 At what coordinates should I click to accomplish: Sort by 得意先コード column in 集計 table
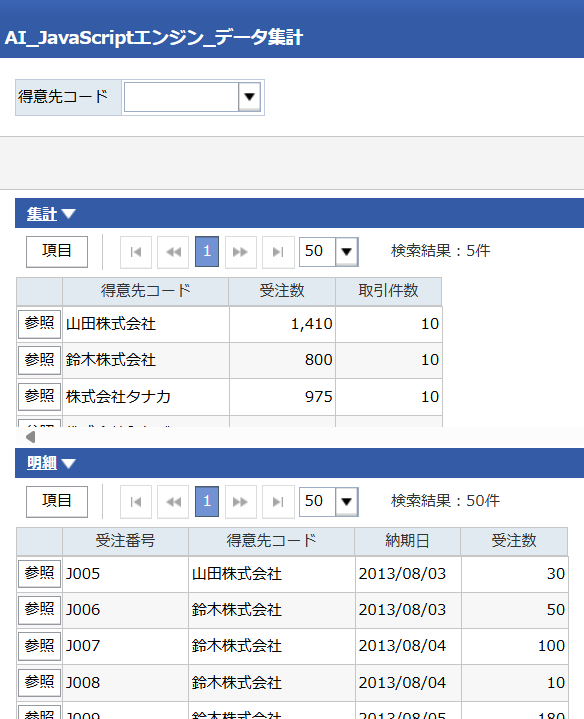[x=145, y=291]
